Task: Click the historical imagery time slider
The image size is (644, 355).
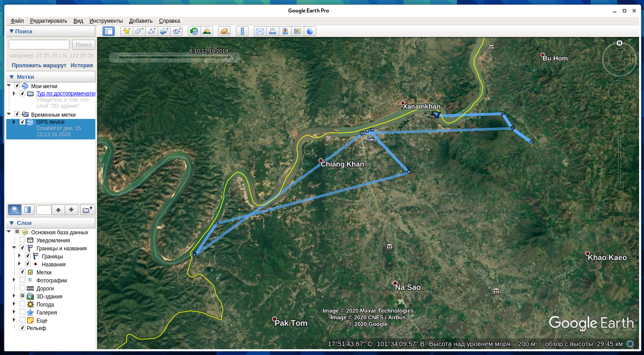Action: click(174, 57)
